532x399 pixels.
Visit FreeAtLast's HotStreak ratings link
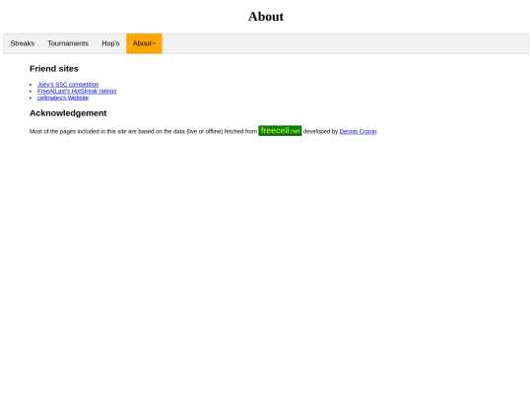(77, 91)
